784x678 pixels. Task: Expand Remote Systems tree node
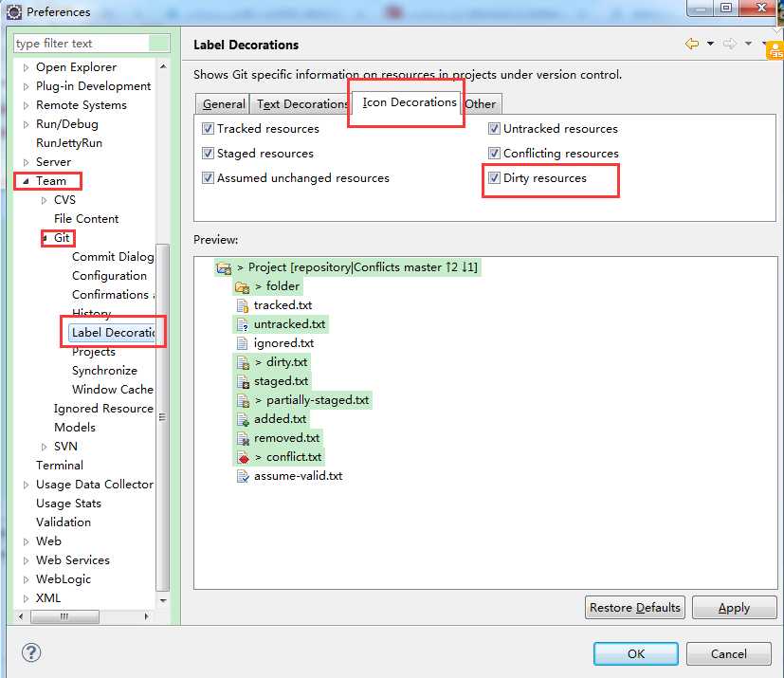26,105
